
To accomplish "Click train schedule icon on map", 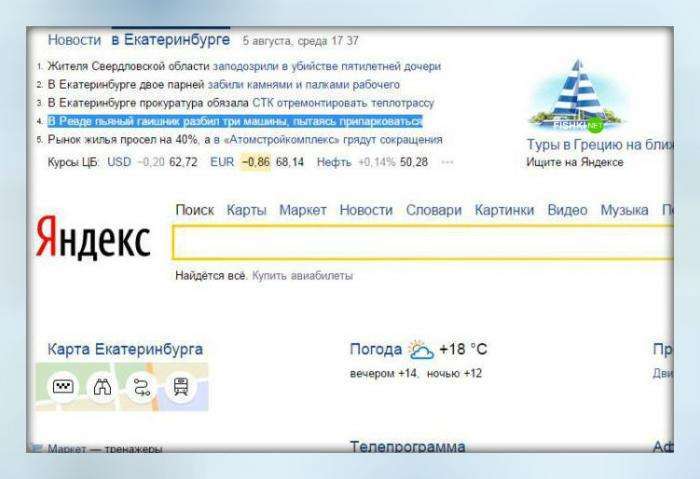I will [x=181, y=387].
